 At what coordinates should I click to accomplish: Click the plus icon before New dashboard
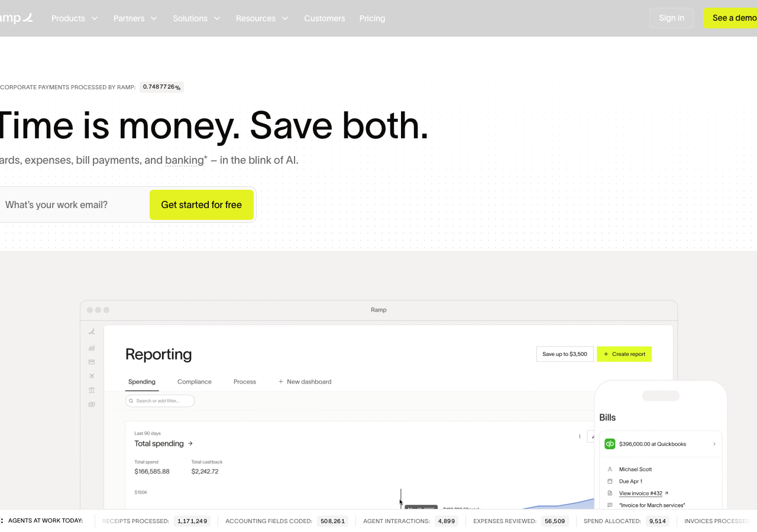pyautogui.click(x=281, y=382)
